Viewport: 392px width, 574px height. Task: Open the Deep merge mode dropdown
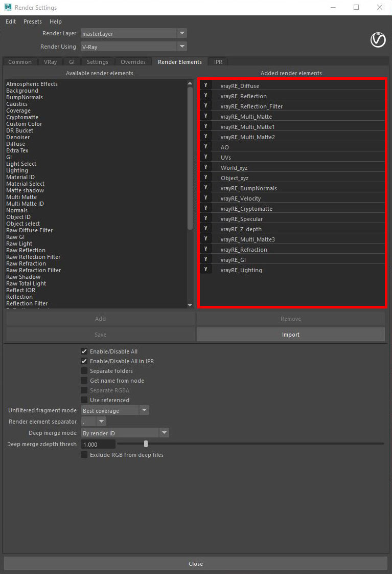125,433
